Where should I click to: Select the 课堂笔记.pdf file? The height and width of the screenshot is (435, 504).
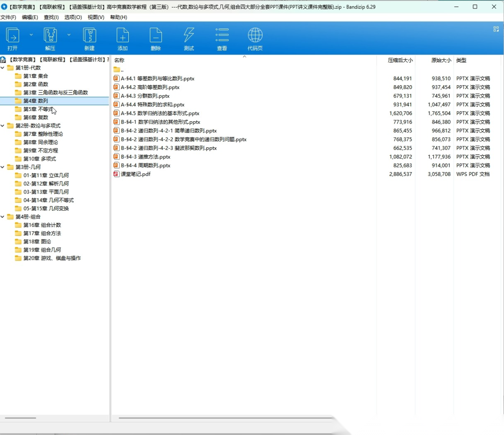pyautogui.click(x=136, y=174)
